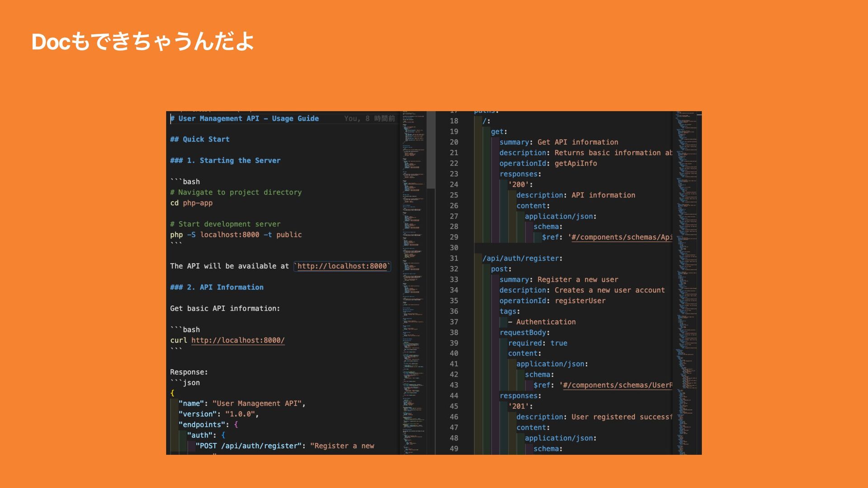The image size is (868, 488).
Task: Click the '### 1. Starting the Server' heading
Action: click(x=225, y=160)
